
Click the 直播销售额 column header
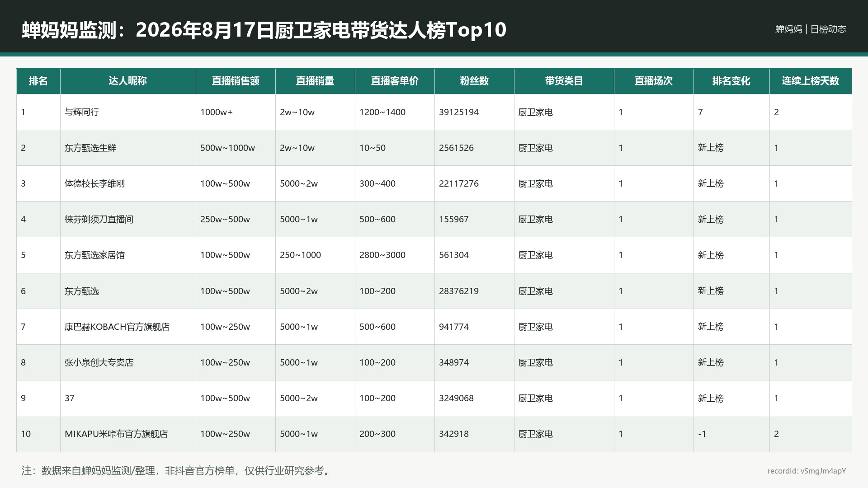[x=236, y=81]
